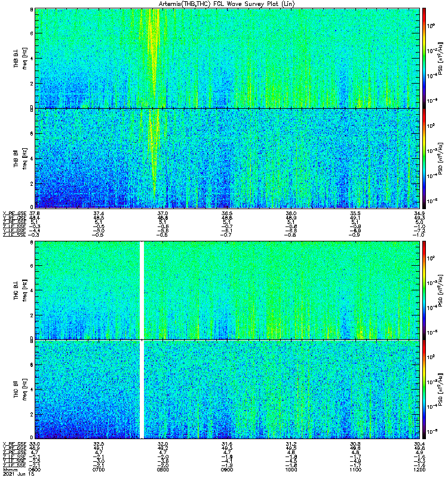Click the '6' Hz tick of THC B∥ axis
Screen dimensions: 448x478
tap(32, 364)
